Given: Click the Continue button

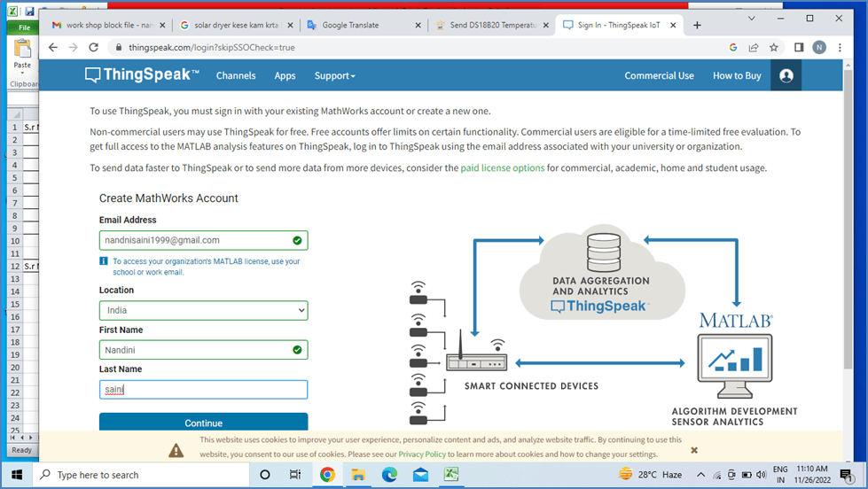Looking at the screenshot, I should pyautogui.click(x=203, y=423).
